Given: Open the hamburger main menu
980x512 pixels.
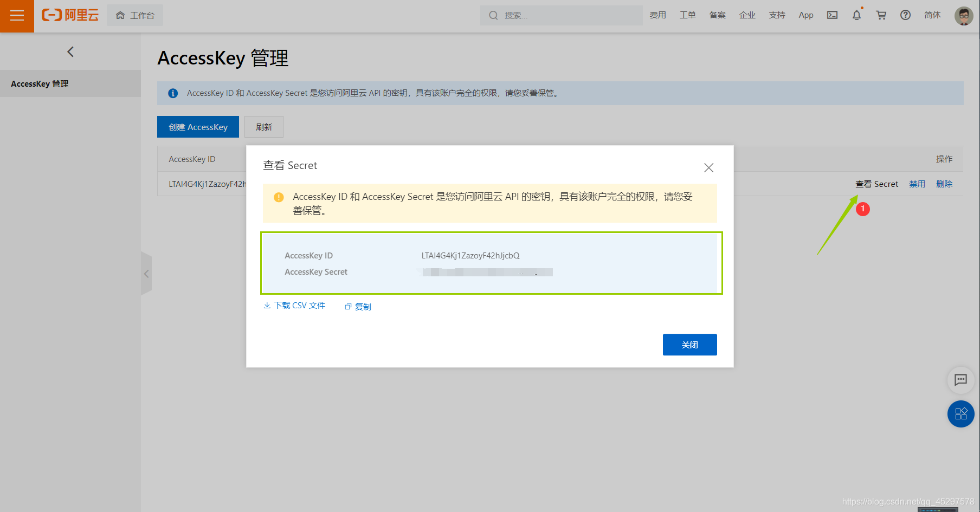Looking at the screenshot, I should tap(17, 16).
